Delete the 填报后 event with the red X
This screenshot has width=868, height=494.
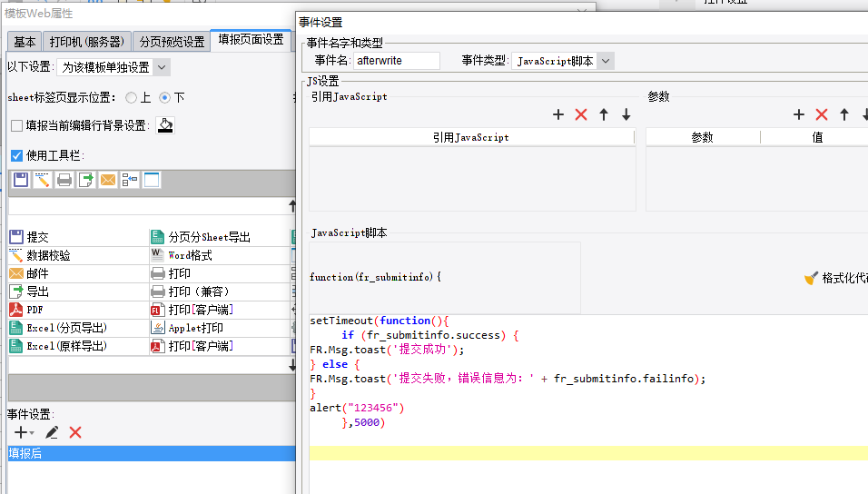[x=75, y=432]
